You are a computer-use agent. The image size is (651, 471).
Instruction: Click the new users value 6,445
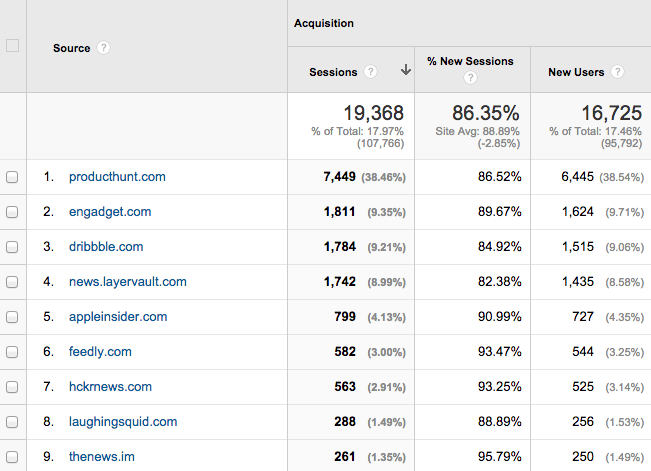click(578, 177)
